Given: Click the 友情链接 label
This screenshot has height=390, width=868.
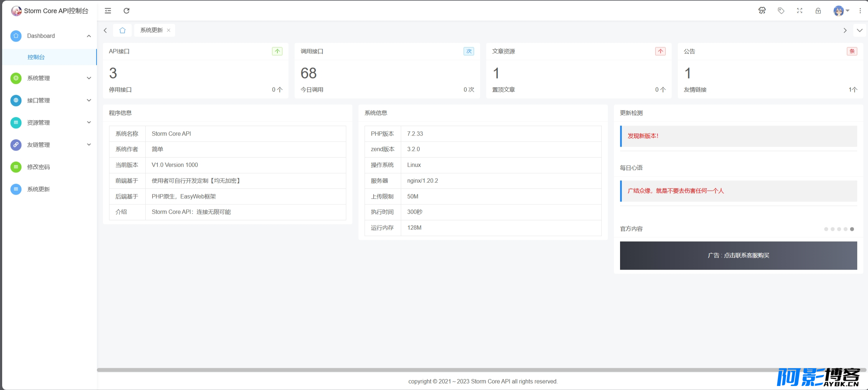Looking at the screenshot, I should (x=695, y=90).
